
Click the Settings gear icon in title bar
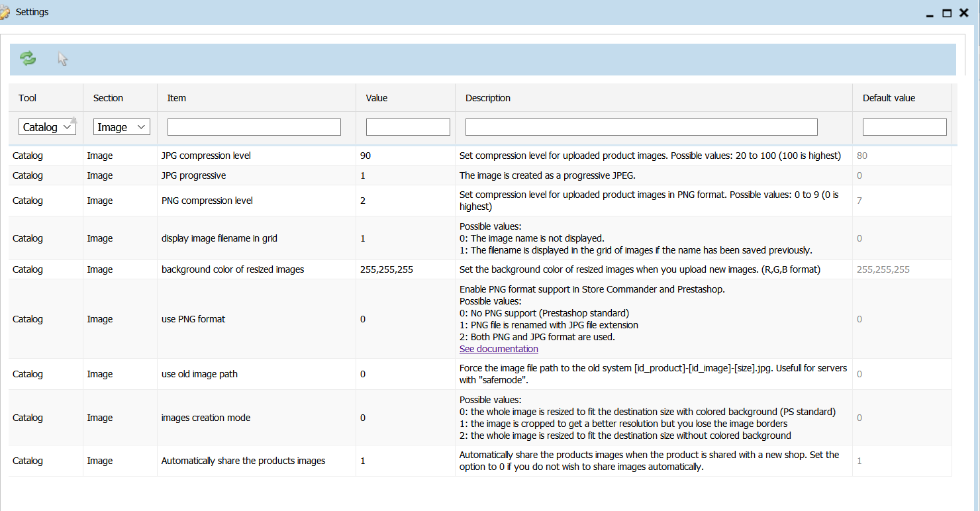(x=6, y=12)
